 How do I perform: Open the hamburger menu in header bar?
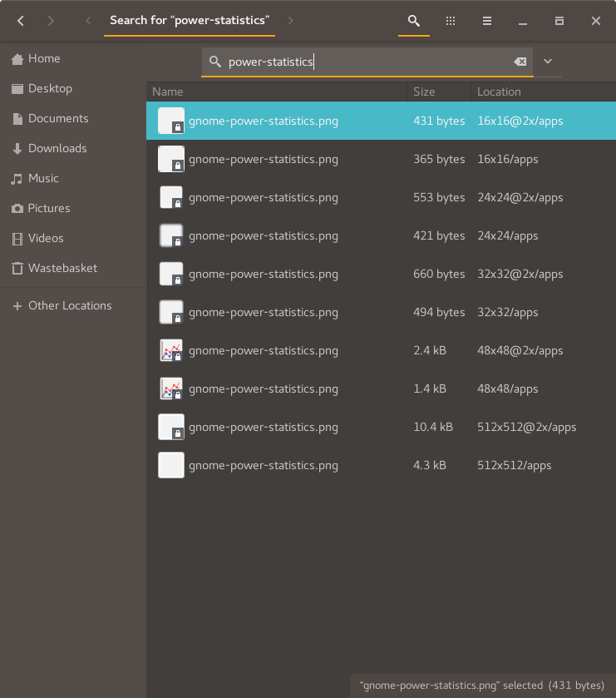click(487, 21)
